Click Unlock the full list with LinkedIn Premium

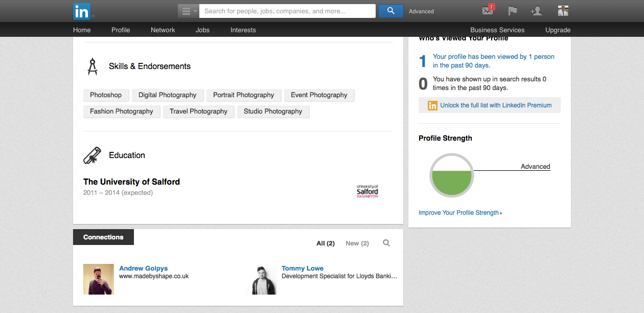(x=496, y=105)
